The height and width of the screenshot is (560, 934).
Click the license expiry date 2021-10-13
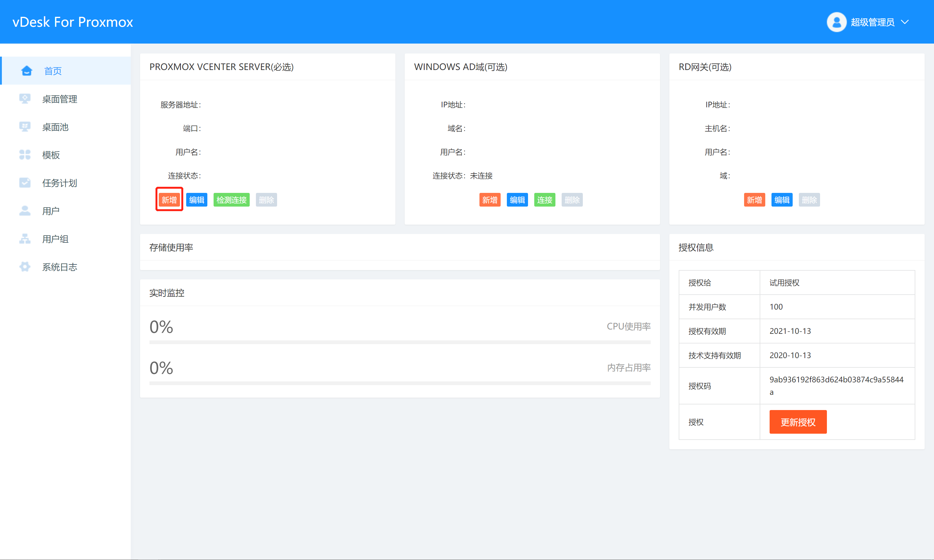[x=790, y=331]
